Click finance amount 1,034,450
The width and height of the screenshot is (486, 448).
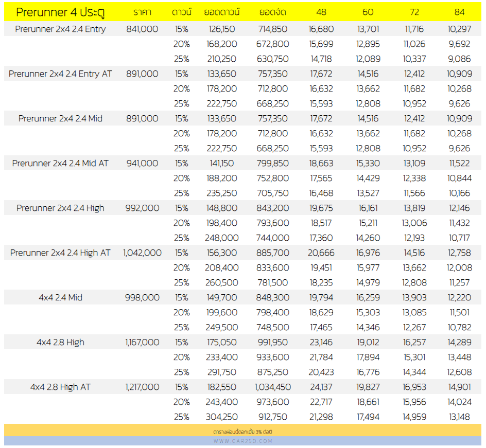(273, 387)
